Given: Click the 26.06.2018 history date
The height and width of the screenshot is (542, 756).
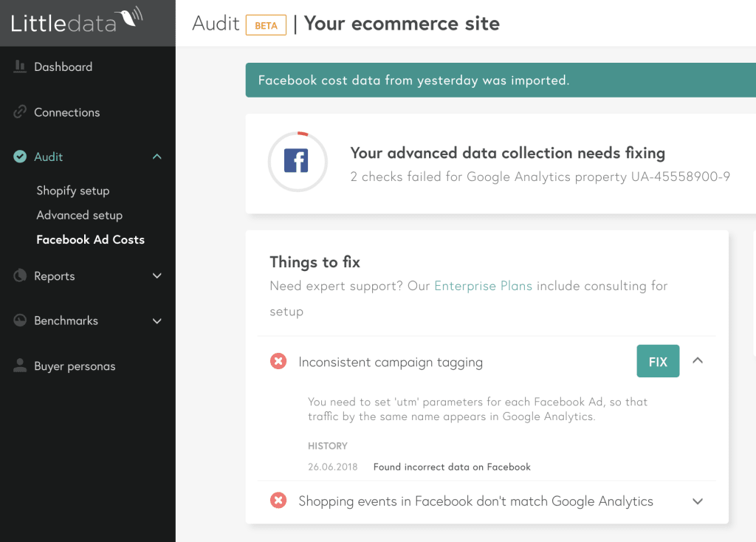Looking at the screenshot, I should [333, 467].
